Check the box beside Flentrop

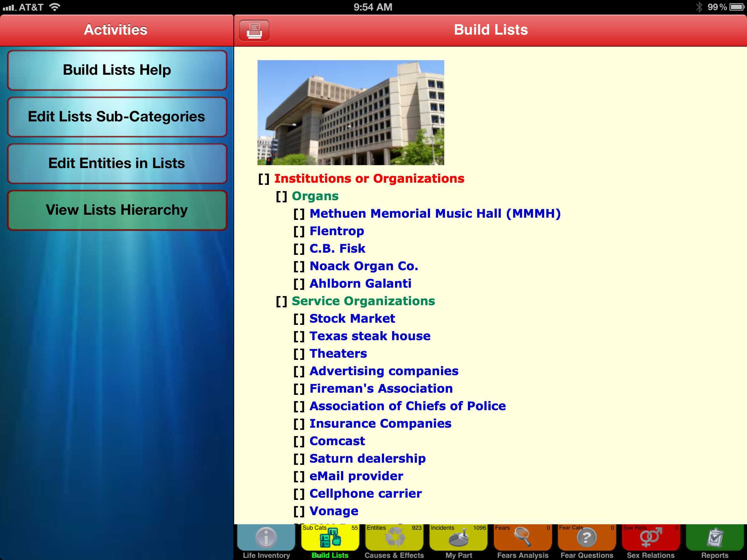click(x=299, y=232)
